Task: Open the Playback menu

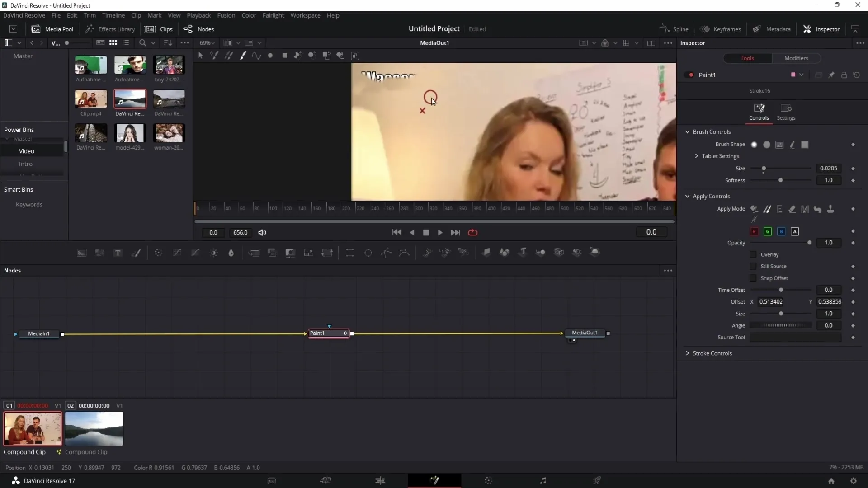Action: (199, 15)
